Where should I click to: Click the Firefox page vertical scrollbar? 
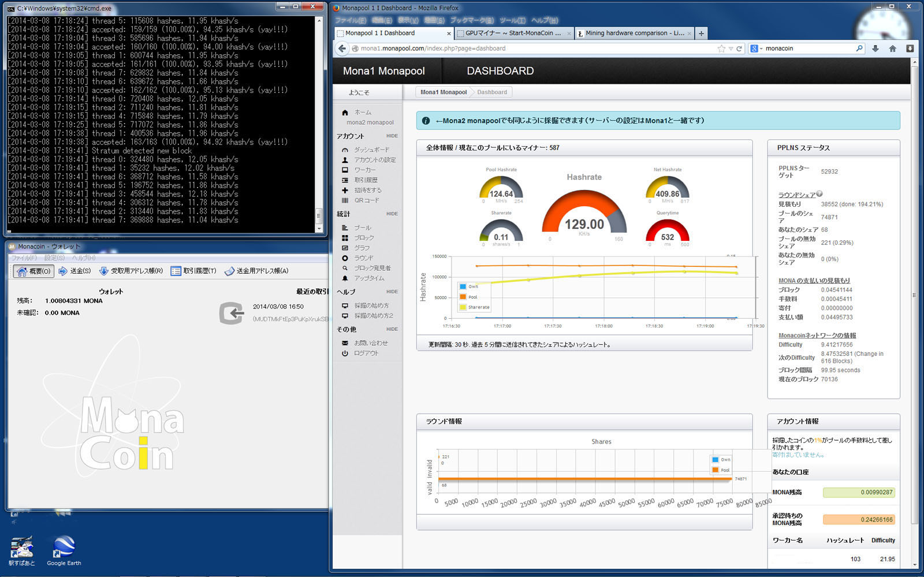point(914,314)
